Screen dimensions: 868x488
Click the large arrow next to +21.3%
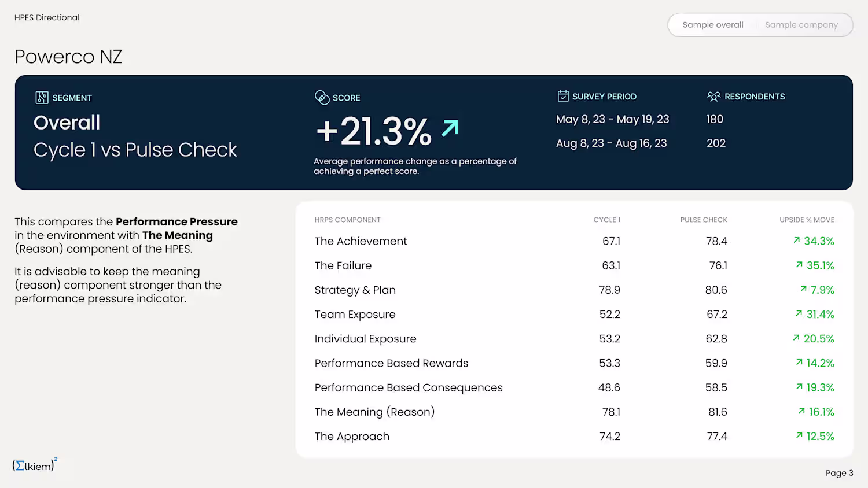450,128
